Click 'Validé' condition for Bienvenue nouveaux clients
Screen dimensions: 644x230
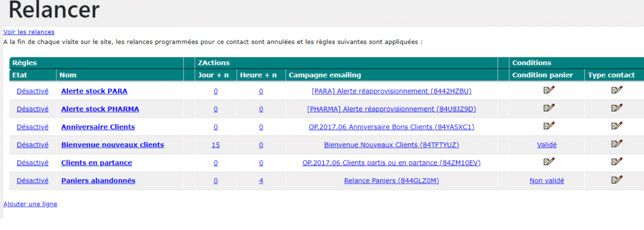pyautogui.click(x=546, y=145)
